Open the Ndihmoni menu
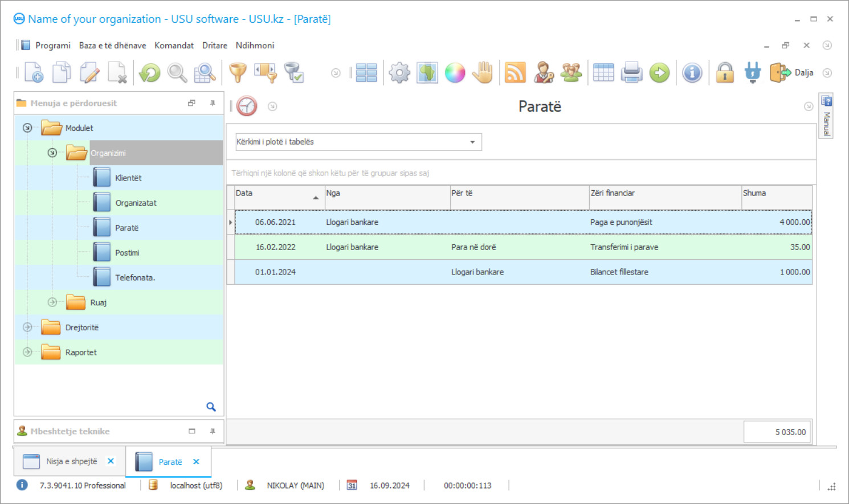 tap(255, 46)
